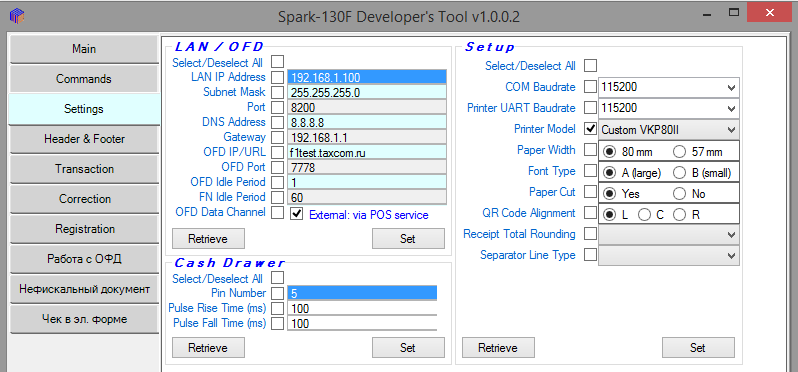Click the DNS Address field 8.8.8.8

(367, 123)
